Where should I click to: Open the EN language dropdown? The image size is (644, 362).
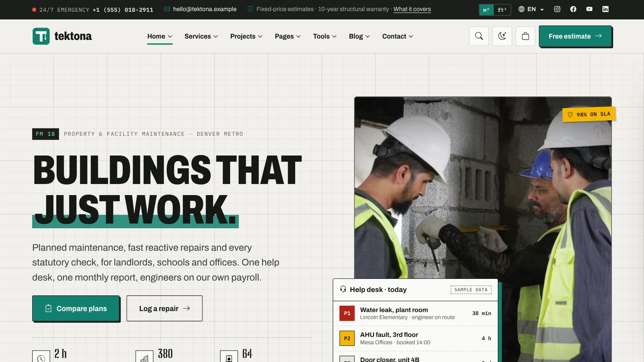point(531,9)
